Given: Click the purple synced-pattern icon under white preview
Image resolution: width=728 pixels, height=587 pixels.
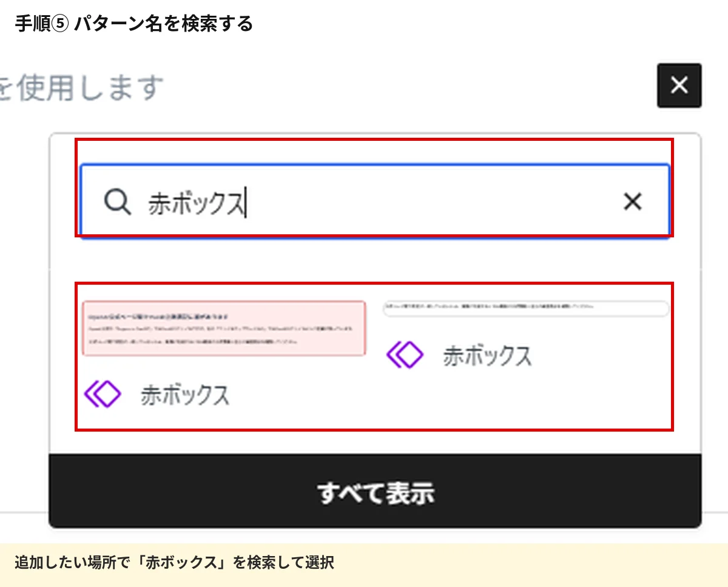Looking at the screenshot, I should pos(405,355).
